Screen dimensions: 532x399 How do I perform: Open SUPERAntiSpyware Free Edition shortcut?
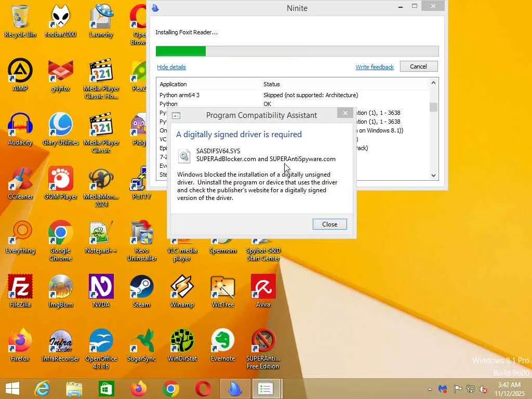coord(263,349)
